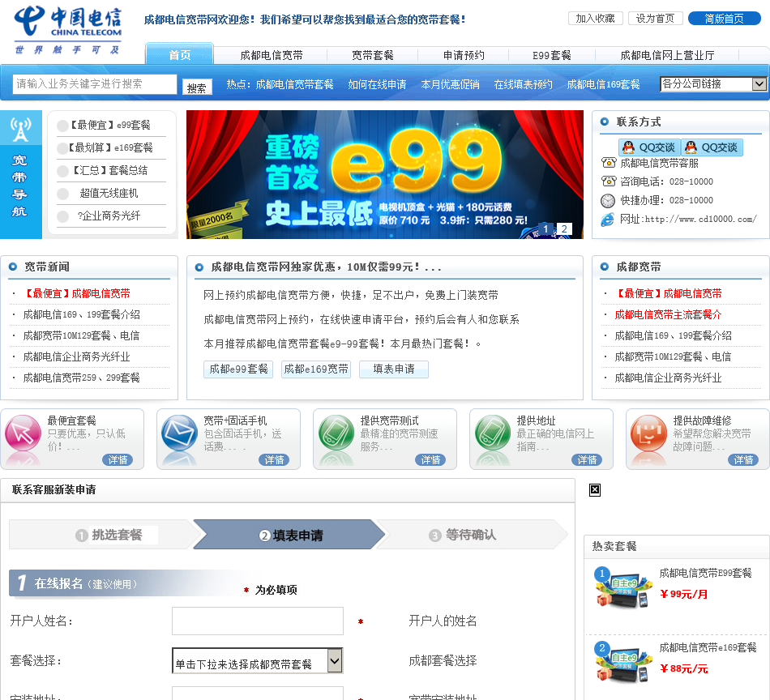The image size is (770, 700).
Task: Click the orange robot icon for 提供故障维修
Action: [x=648, y=433]
